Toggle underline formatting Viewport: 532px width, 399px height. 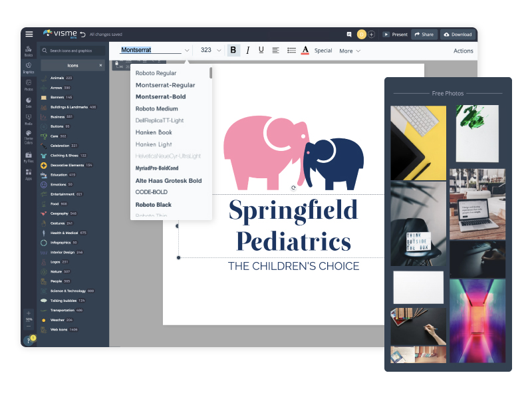click(261, 51)
